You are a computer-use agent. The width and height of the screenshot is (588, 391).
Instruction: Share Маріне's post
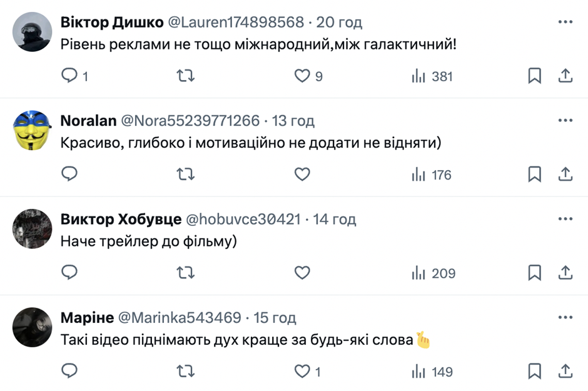coord(565,372)
